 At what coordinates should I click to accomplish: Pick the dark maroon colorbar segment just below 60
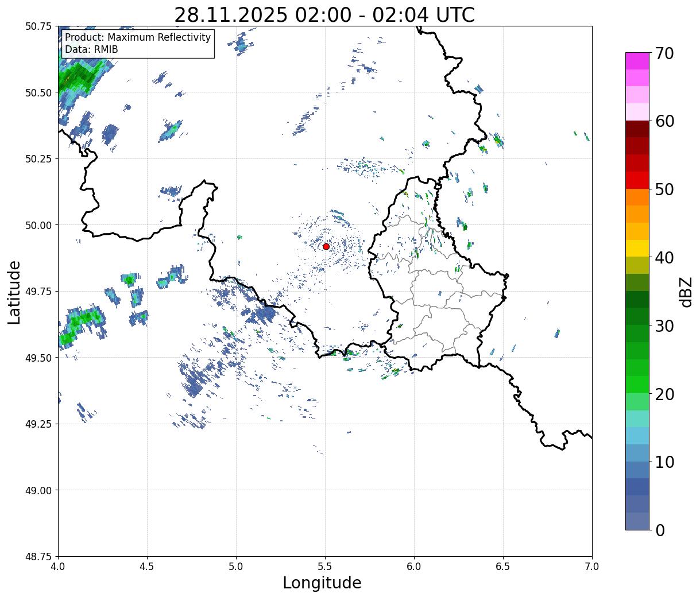point(637,129)
